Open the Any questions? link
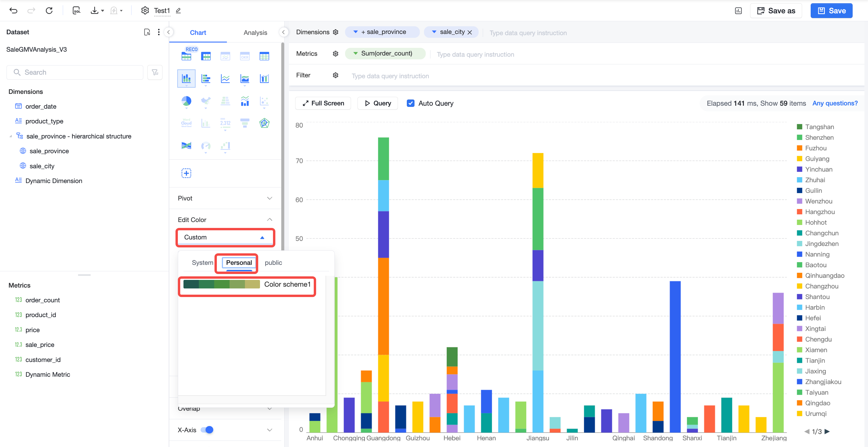 coord(835,103)
